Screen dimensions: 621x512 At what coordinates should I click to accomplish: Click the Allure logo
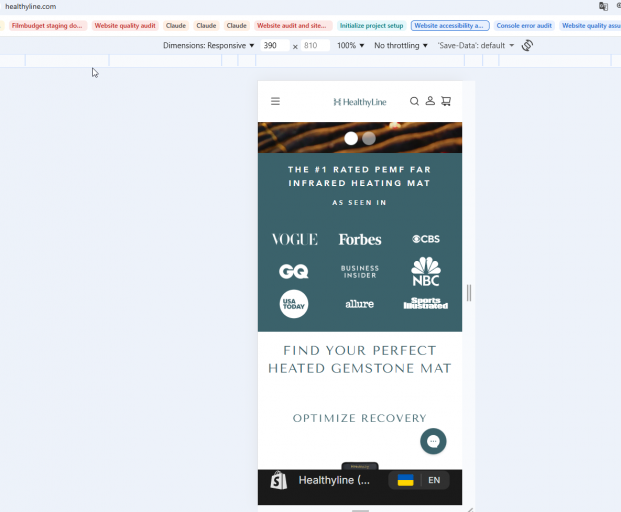tap(360, 304)
